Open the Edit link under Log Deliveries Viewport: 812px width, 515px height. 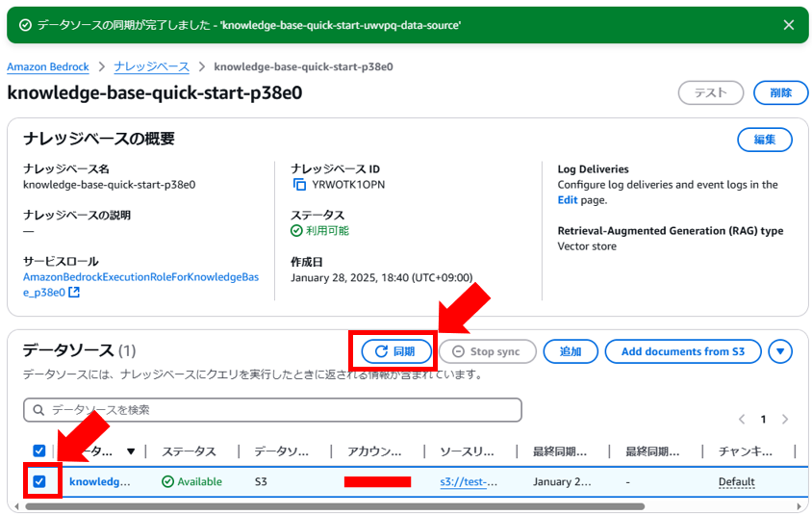coord(567,200)
